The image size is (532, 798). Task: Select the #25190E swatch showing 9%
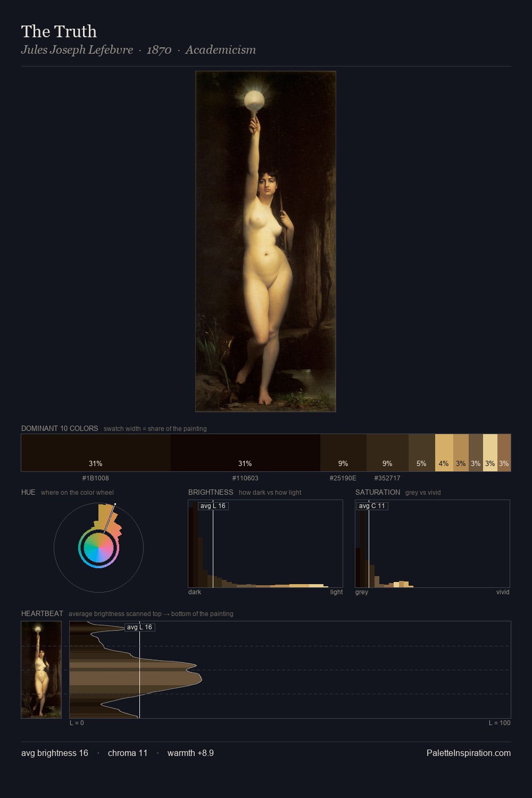pyautogui.click(x=343, y=453)
